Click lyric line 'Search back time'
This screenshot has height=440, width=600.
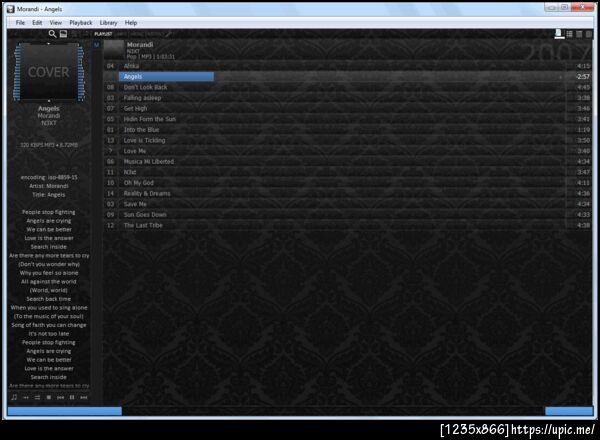point(49,299)
